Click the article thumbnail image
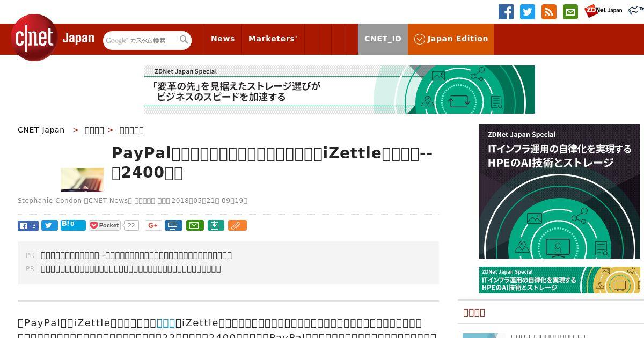Viewport: 644px width, 338px height. [82, 180]
